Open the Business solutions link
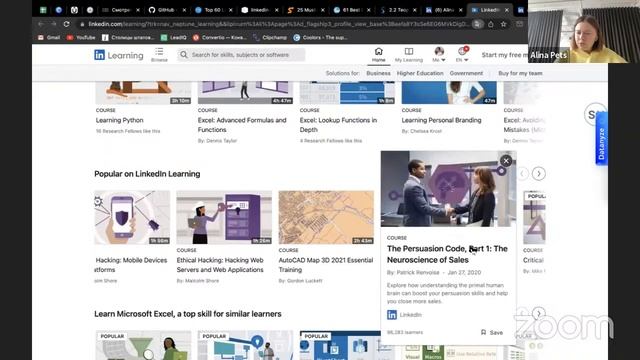This screenshot has height=360, width=640. click(378, 73)
